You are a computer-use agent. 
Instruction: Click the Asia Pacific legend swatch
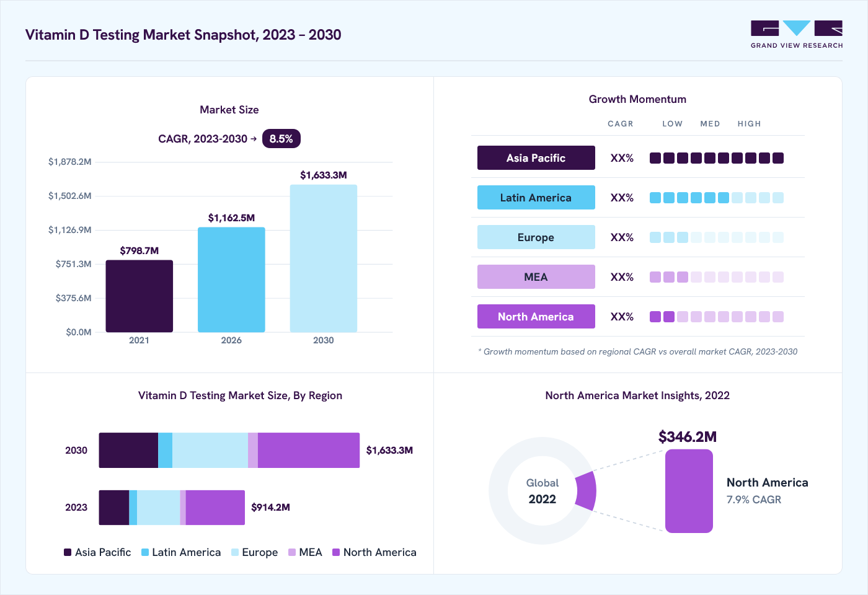click(68, 552)
